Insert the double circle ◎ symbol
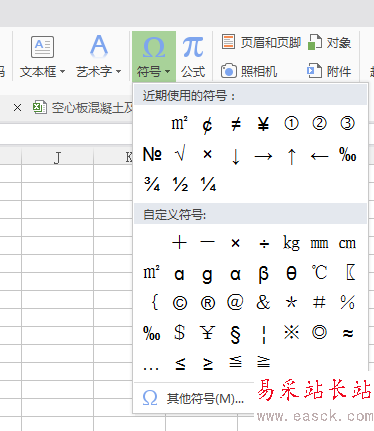This screenshot has width=374, height=431. 319,332
